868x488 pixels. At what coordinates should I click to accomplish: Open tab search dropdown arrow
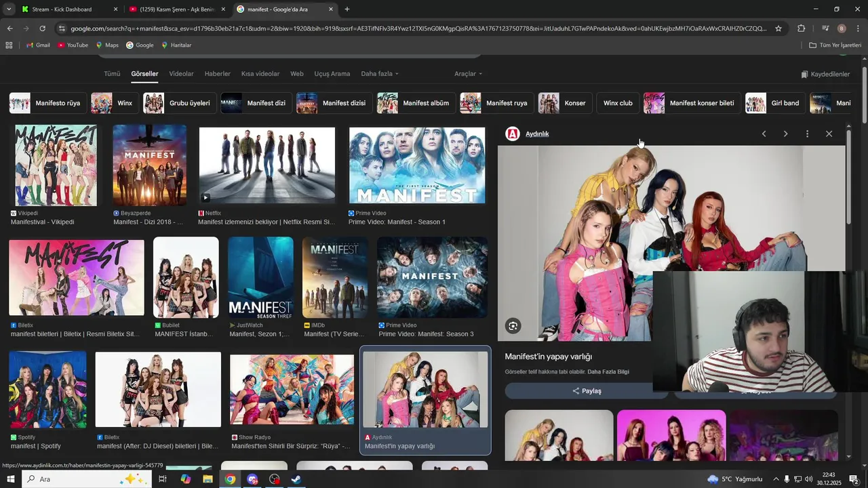coord(9,9)
